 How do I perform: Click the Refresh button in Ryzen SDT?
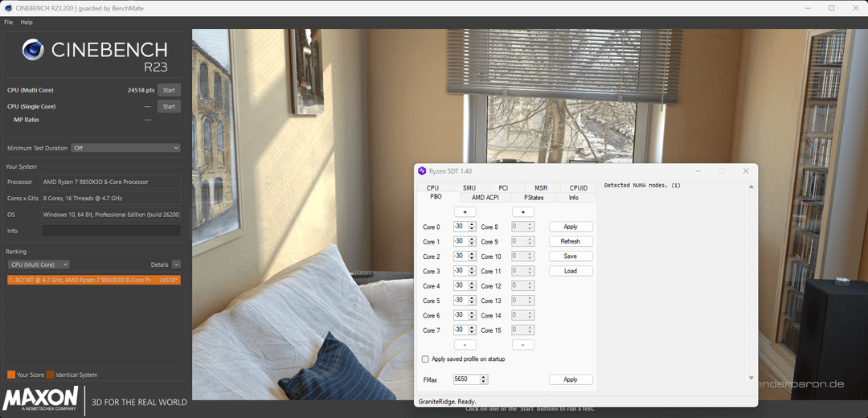[571, 241]
